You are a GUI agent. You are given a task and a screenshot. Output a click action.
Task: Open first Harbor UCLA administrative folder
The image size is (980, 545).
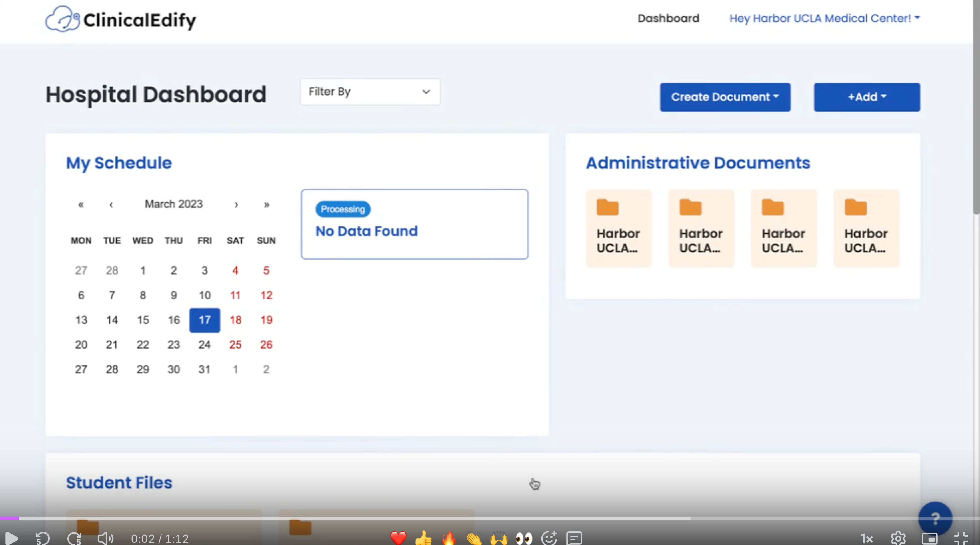[619, 228]
